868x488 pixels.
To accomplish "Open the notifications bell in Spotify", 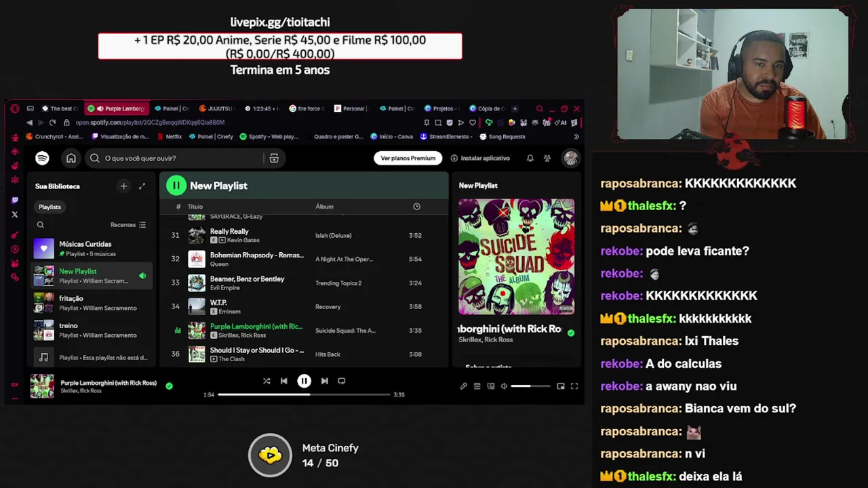I will [530, 158].
